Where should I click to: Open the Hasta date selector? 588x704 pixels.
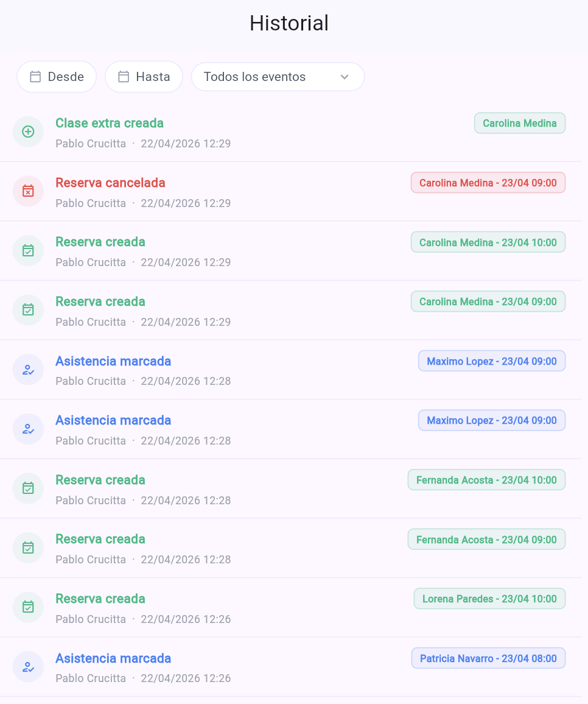pos(144,76)
